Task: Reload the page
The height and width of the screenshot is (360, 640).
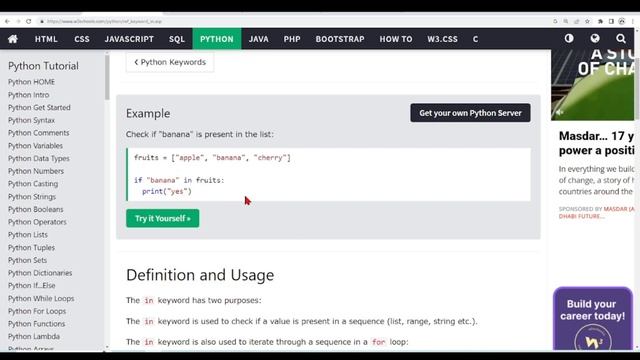Action: click(29, 21)
